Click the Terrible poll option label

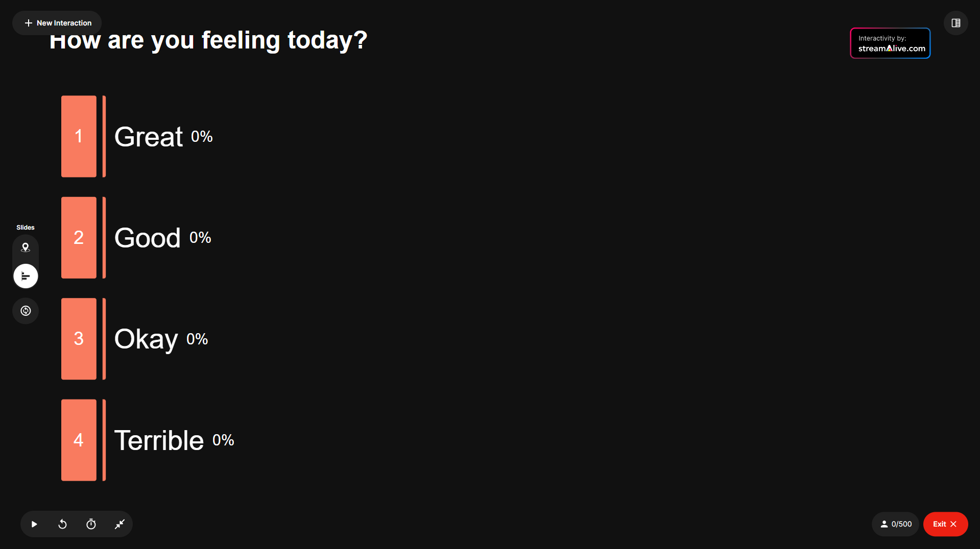159,440
